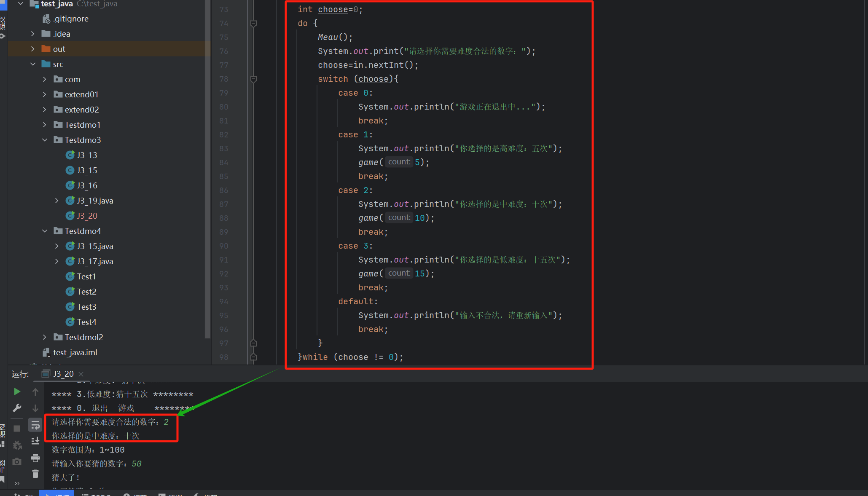Click the count: hint before 15

[399, 273]
